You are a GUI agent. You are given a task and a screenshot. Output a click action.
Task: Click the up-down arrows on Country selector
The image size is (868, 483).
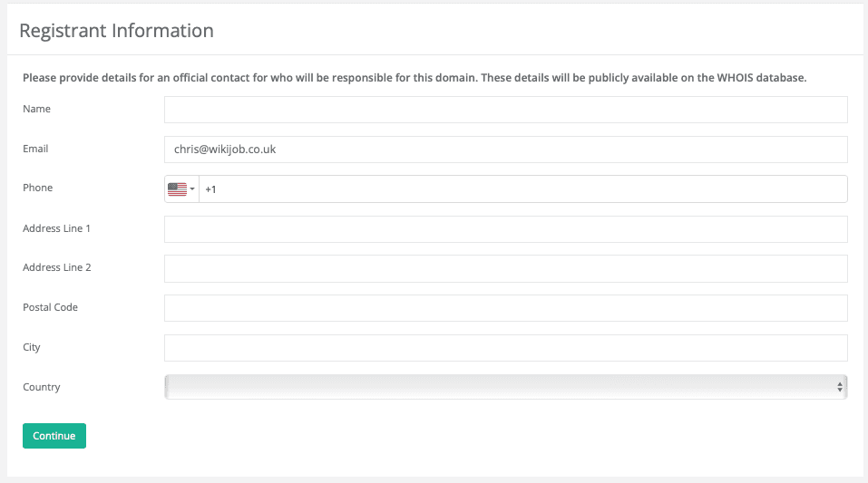840,388
